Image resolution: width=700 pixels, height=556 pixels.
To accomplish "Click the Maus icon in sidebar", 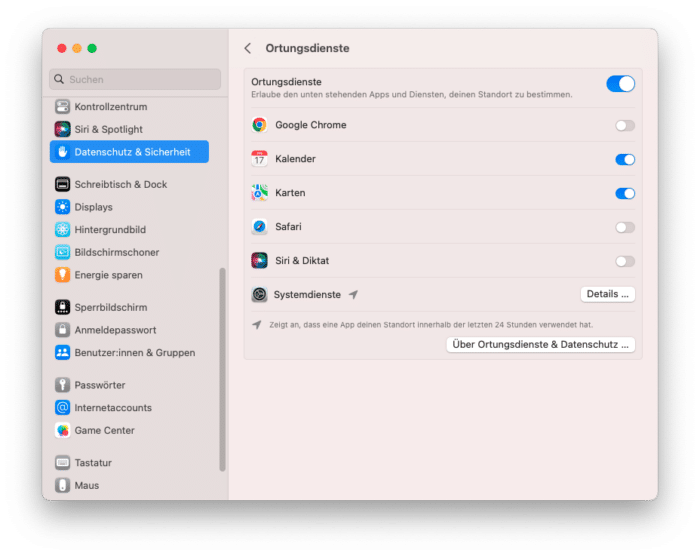I will 62,485.
